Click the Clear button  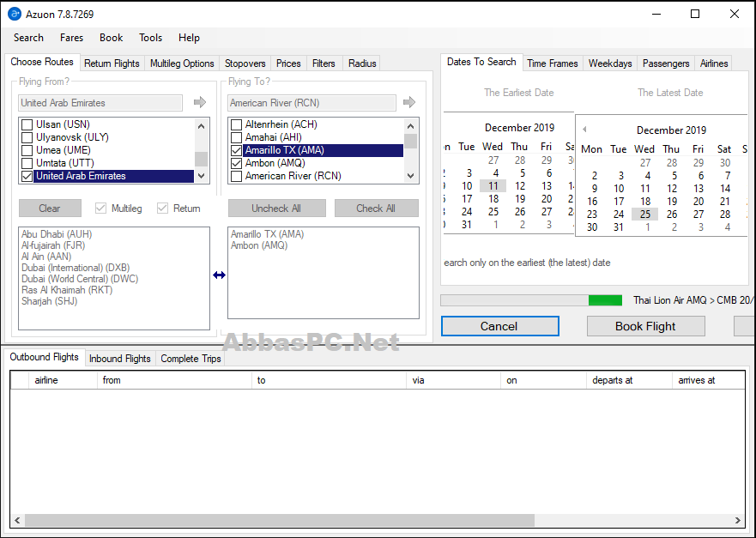[x=50, y=209]
